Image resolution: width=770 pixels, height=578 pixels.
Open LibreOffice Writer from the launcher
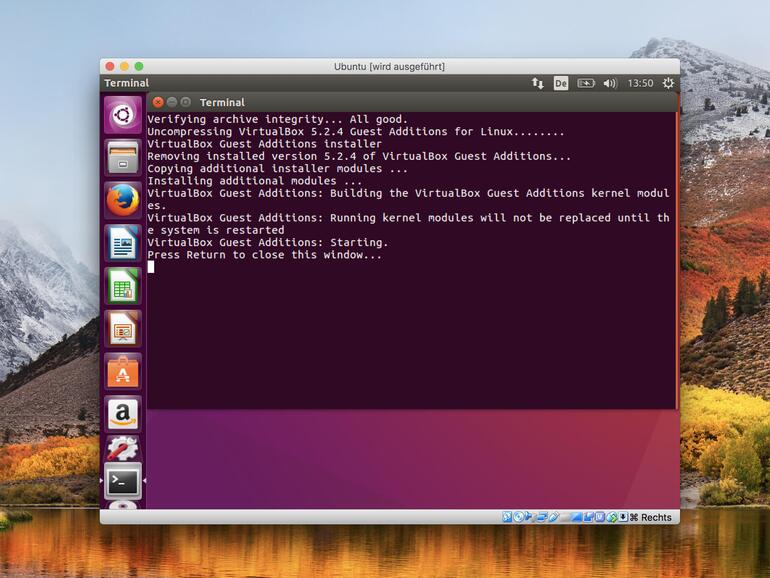point(123,243)
